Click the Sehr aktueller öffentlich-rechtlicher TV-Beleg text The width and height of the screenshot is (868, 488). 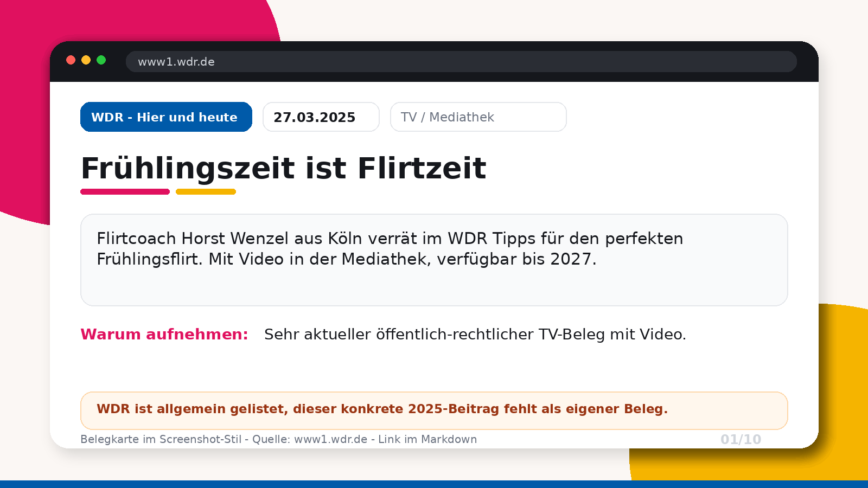coord(475,335)
